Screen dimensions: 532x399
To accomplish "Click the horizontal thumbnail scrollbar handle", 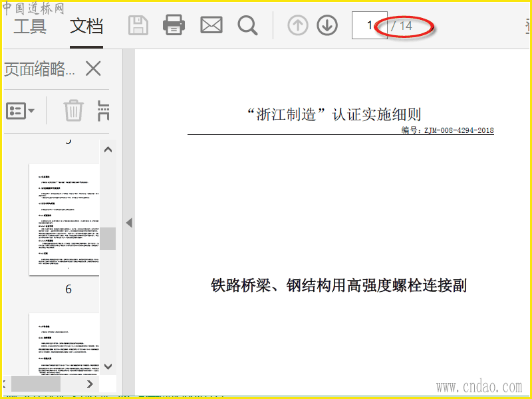I will (x=36, y=384).
